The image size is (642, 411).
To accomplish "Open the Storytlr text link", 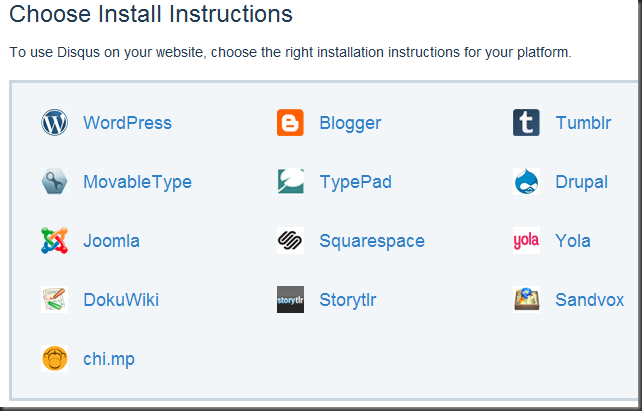I will [x=348, y=300].
